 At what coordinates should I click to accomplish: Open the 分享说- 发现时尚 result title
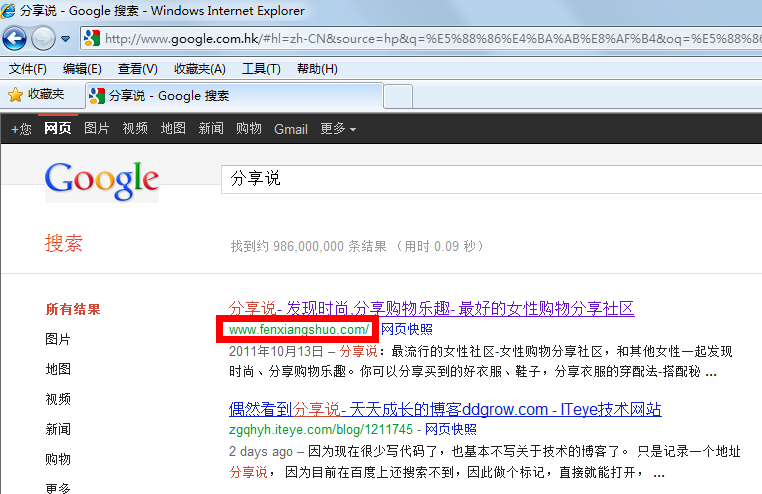tap(432, 308)
